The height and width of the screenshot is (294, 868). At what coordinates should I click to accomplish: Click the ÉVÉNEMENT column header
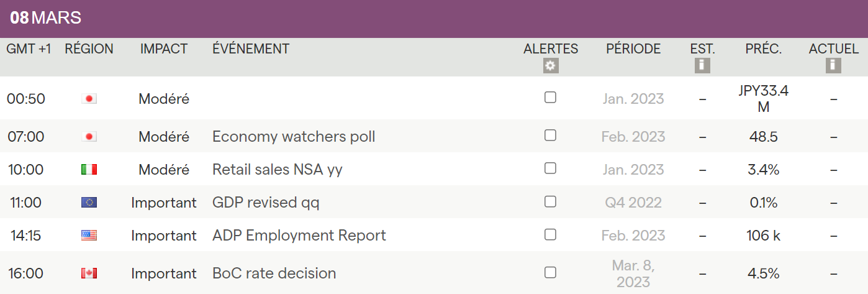tap(251, 49)
